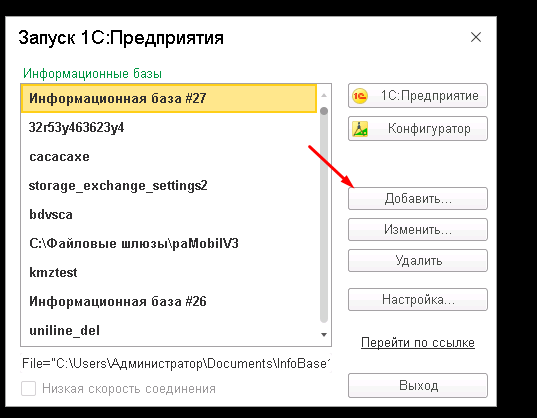Click the Изменить... button
537x418 pixels.
point(418,229)
